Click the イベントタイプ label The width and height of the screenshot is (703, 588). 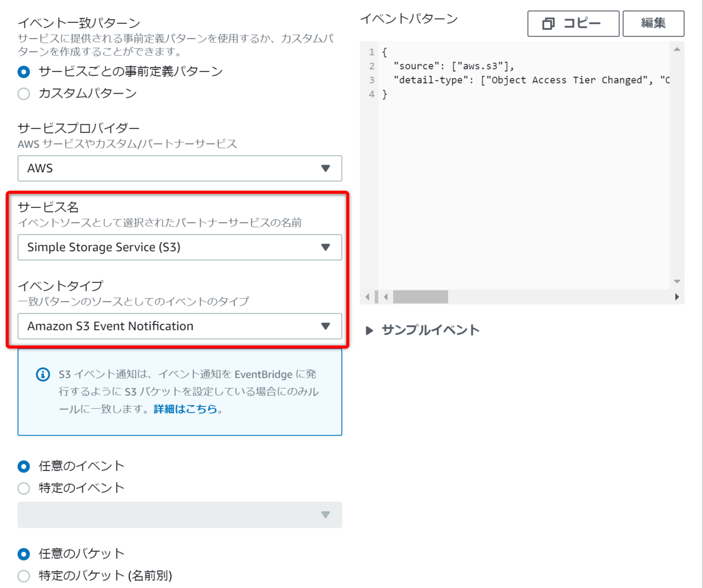click(60, 286)
